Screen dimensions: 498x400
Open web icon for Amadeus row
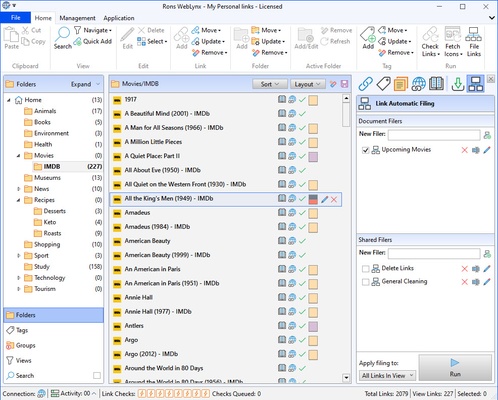click(292, 212)
